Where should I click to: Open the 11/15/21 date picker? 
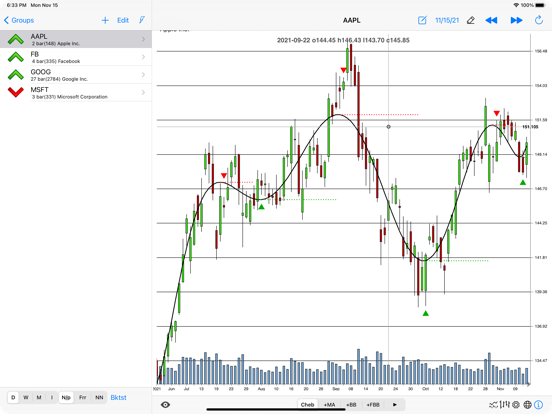click(x=447, y=20)
